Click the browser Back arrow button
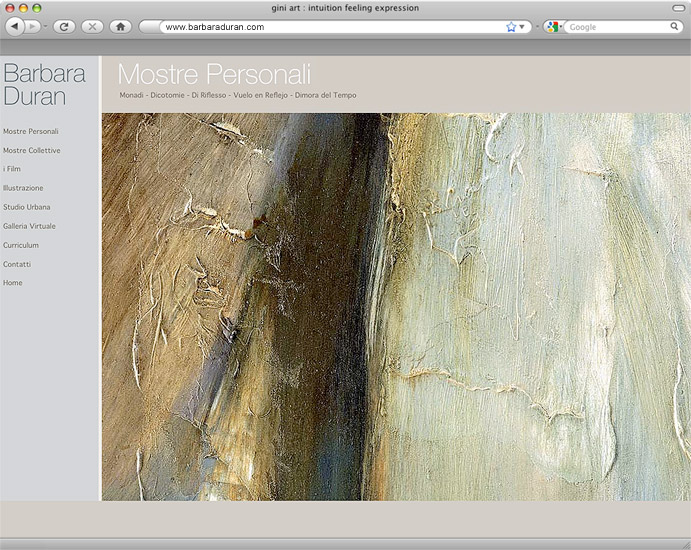 [x=15, y=27]
